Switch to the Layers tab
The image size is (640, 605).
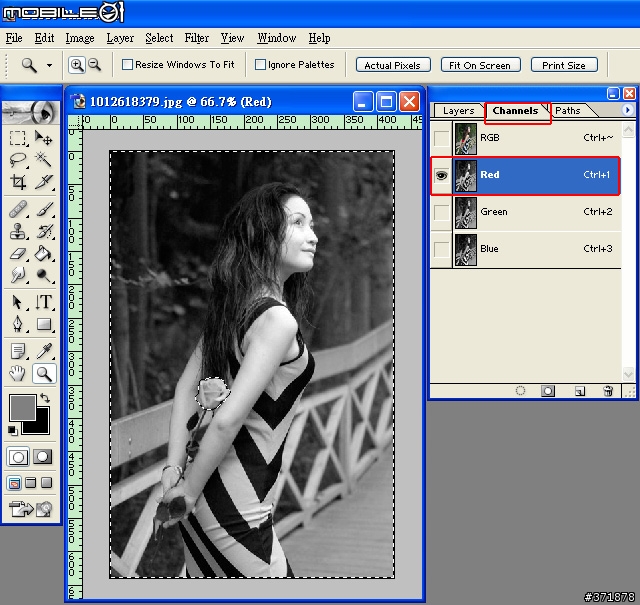(458, 111)
